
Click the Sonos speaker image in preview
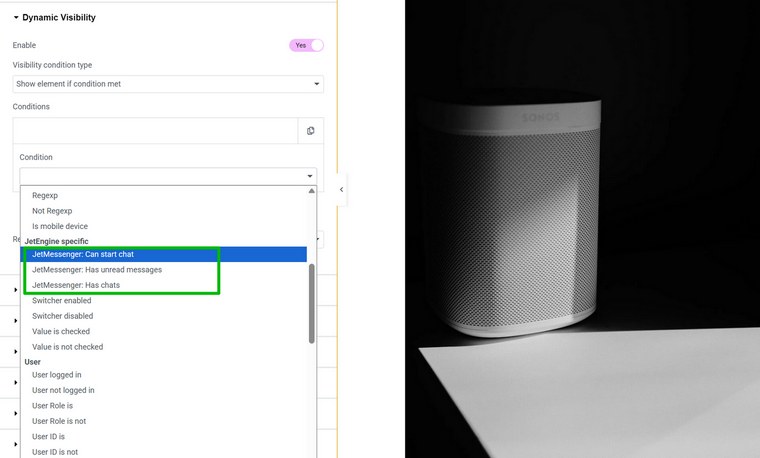coord(583,229)
